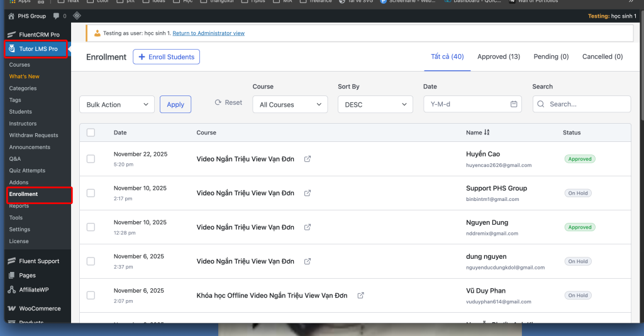Open the Sort By DESC dropdown
Screen dimensions: 644x336
click(375, 104)
